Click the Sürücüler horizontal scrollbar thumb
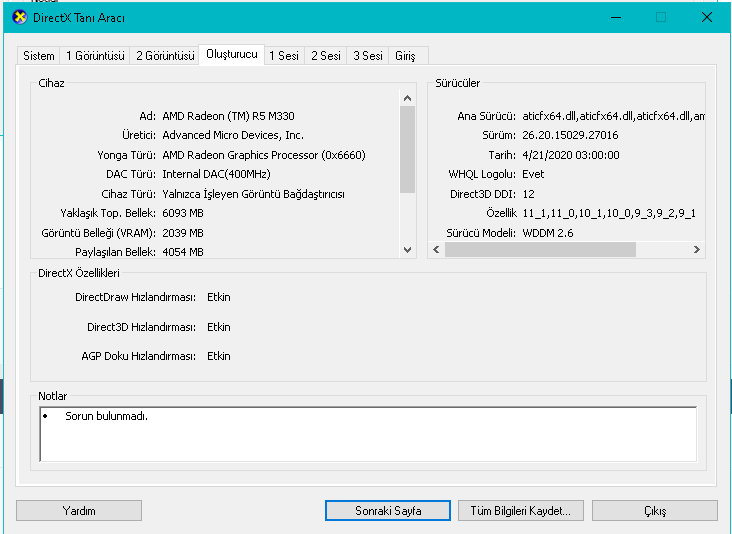Image resolution: width=732 pixels, height=534 pixels. (x=540, y=250)
